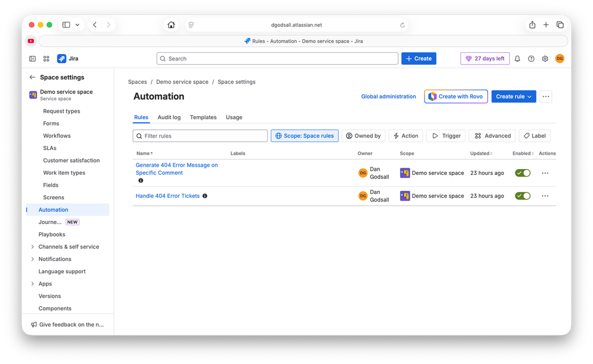Screen dimensions: 593x364
Task: Sort rules by Updated column
Action: pyautogui.click(x=481, y=154)
